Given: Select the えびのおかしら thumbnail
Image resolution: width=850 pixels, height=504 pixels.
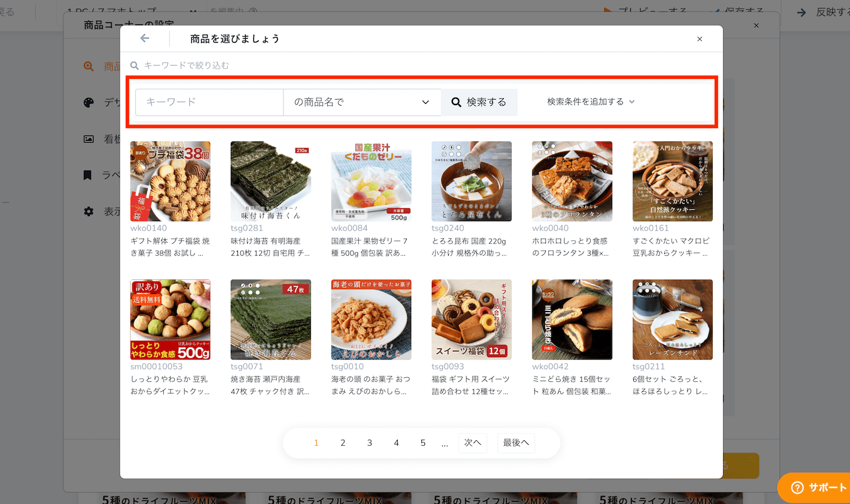Looking at the screenshot, I should [372, 319].
